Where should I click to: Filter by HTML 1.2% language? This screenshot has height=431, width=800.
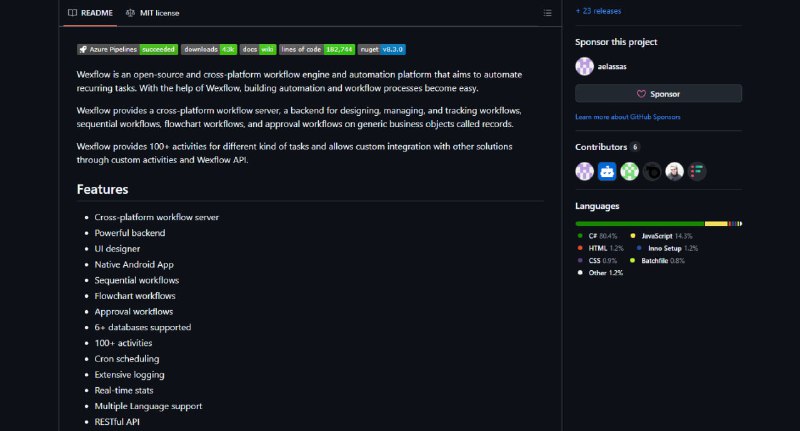point(601,248)
